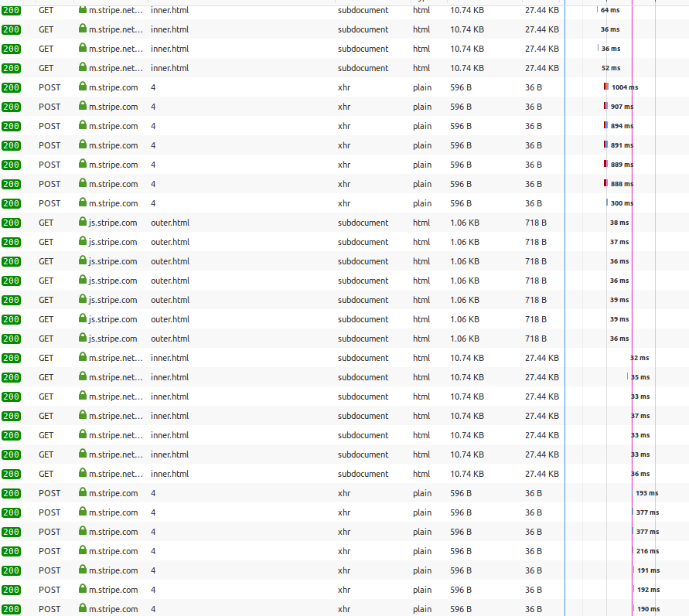
Task: Click m.stripe.com domain in the 192 ms row
Action: pyautogui.click(x=114, y=590)
